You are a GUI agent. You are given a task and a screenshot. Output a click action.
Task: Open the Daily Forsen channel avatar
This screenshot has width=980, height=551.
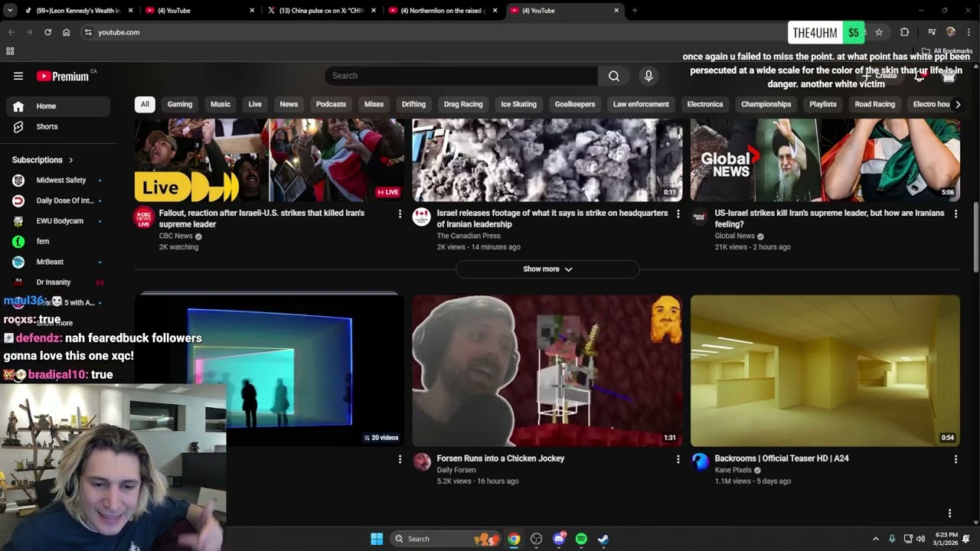click(x=422, y=461)
